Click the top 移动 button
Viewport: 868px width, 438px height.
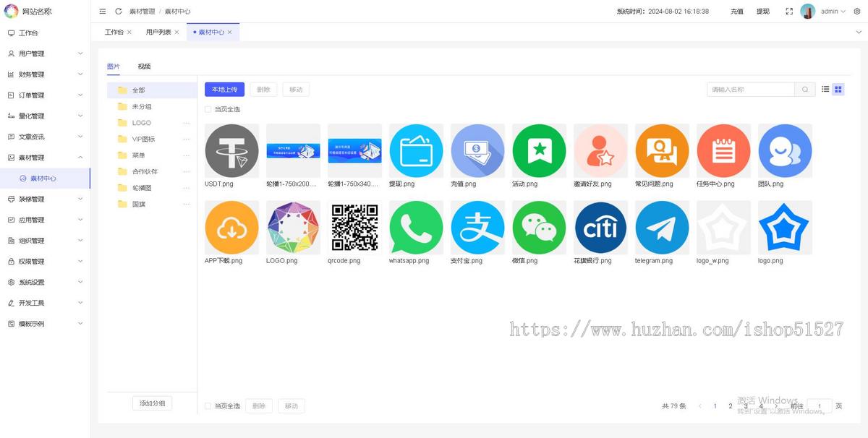tap(296, 90)
